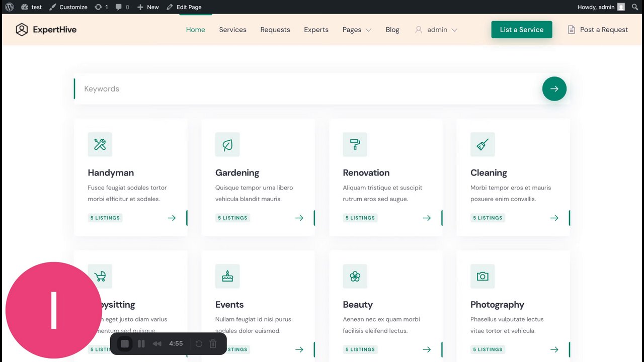The height and width of the screenshot is (362, 644).
Task: Open the Experts menu item
Action: 316,30
